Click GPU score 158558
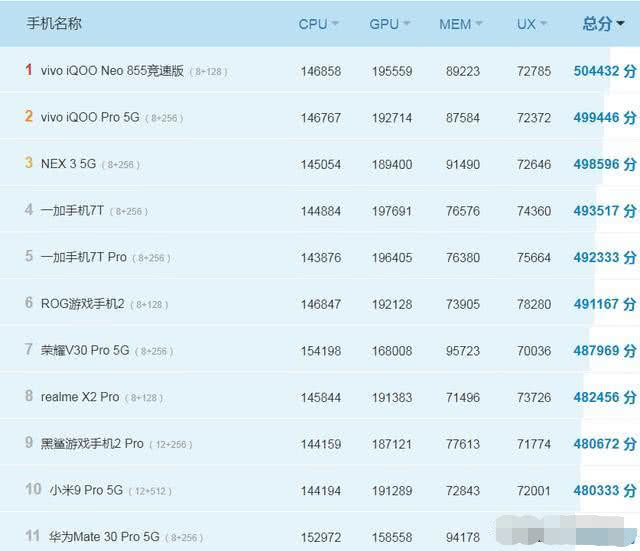Image resolution: width=640 pixels, height=551 pixels. tap(392, 537)
